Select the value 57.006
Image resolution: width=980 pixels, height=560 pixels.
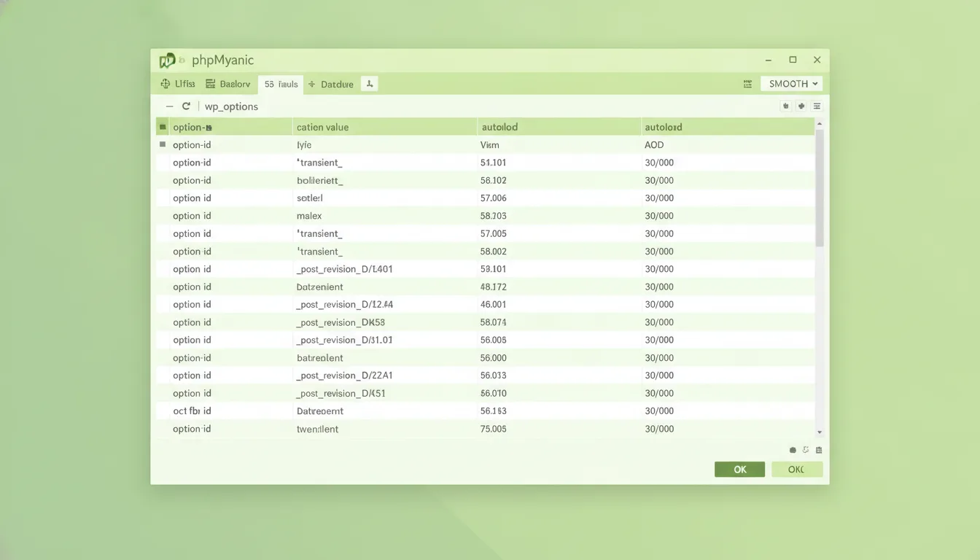point(493,198)
